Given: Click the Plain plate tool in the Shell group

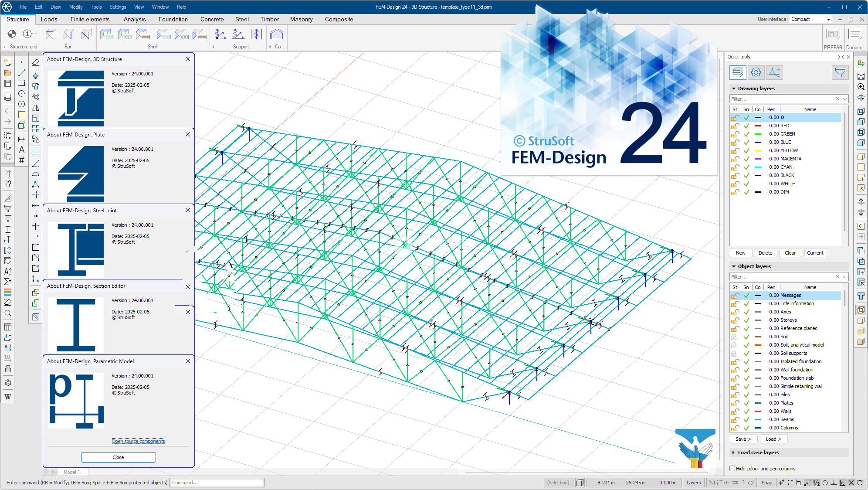Looking at the screenshot, I should (x=107, y=34).
